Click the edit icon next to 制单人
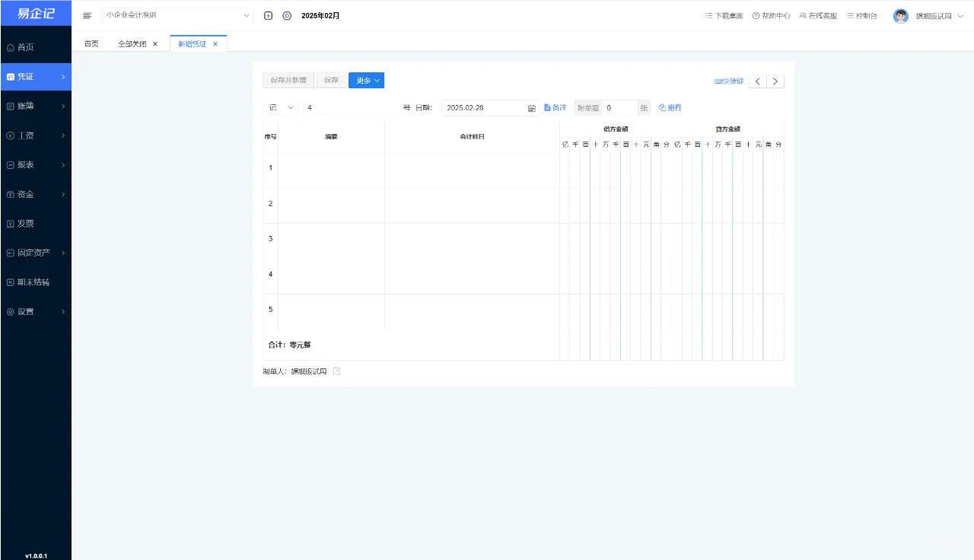 point(337,371)
